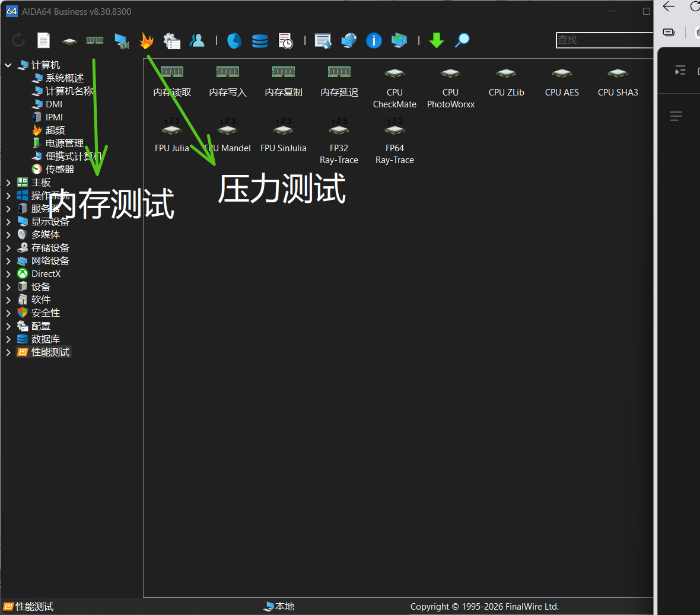
Task: Open 传感器 in the sidebar tree
Action: coord(59,170)
